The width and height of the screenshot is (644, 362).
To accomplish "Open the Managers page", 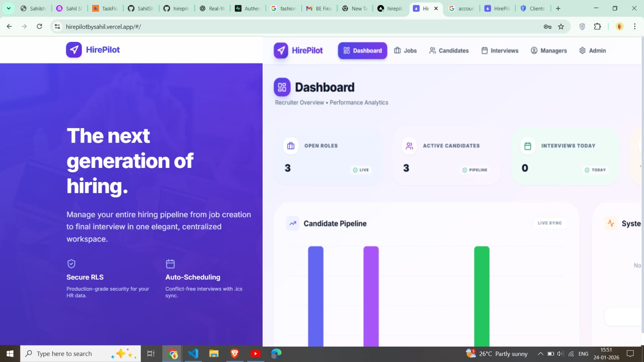I will pyautogui.click(x=549, y=51).
